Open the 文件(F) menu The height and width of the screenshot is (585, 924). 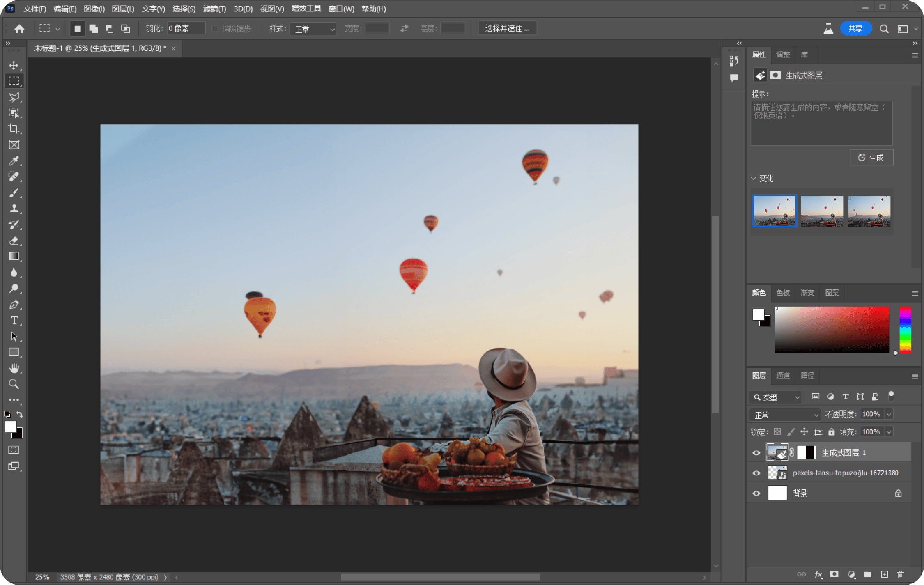tap(35, 9)
